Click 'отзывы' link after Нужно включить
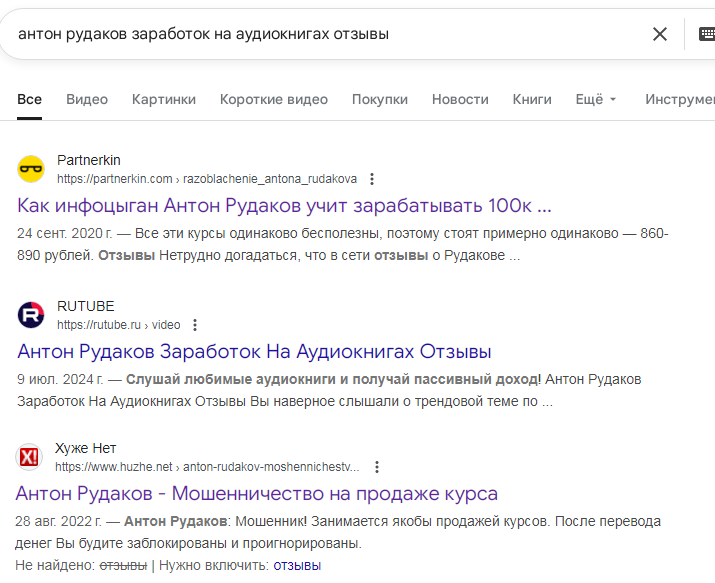The width and height of the screenshot is (715, 583). [x=297, y=566]
